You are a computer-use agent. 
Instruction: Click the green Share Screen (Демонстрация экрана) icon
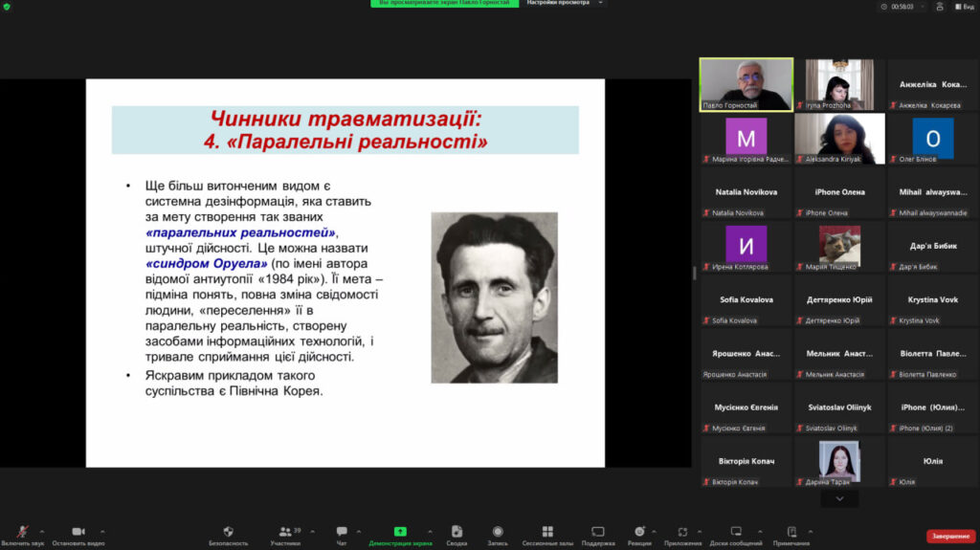click(400, 532)
